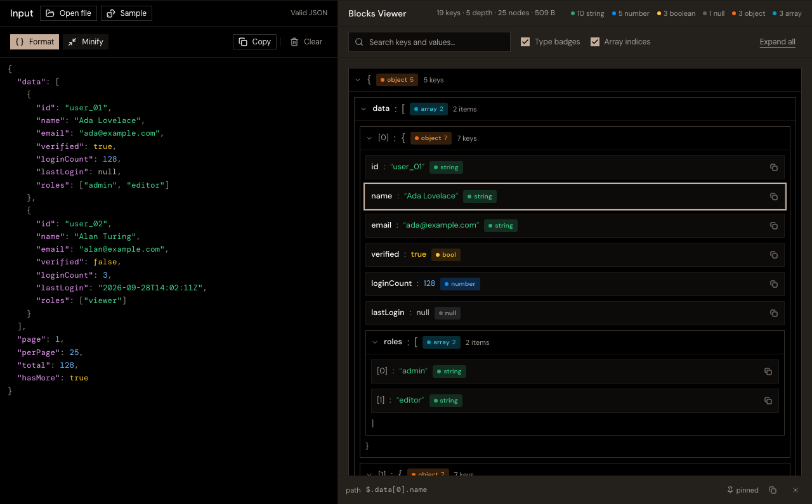Clear the input editor

click(x=306, y=42)
